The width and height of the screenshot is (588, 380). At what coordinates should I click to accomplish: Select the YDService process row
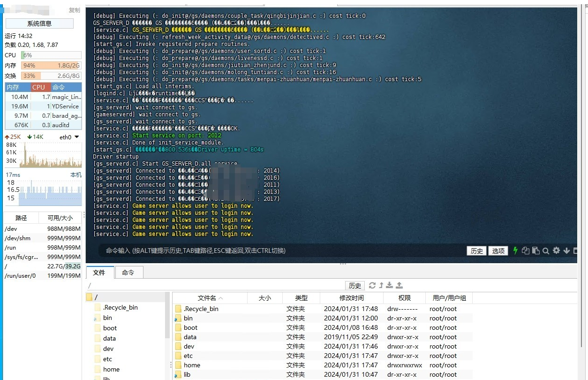coord(43,106)
